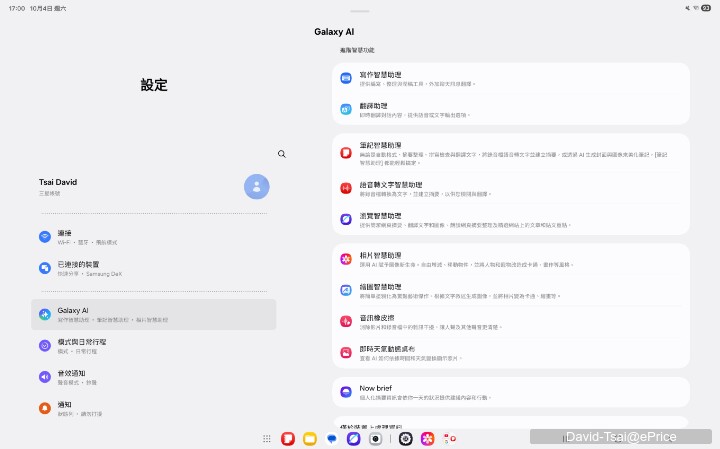Open 語音轉文字智慧助理 transcript assist

510,188
